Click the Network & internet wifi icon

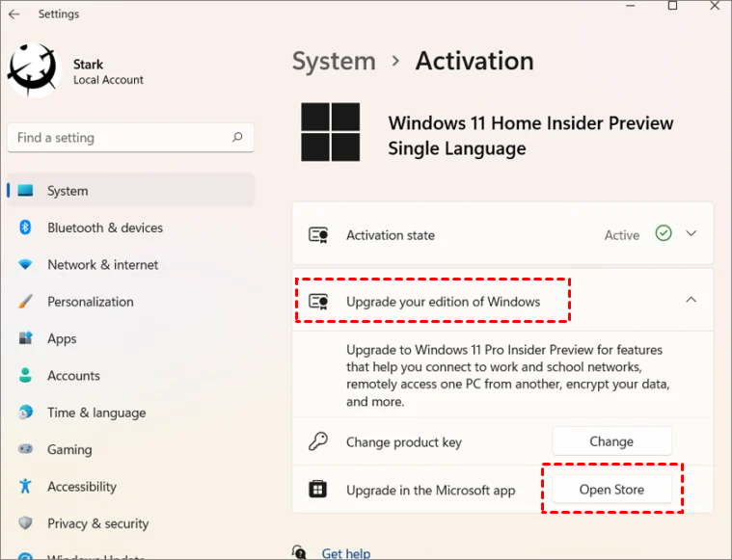coord(25,265)
